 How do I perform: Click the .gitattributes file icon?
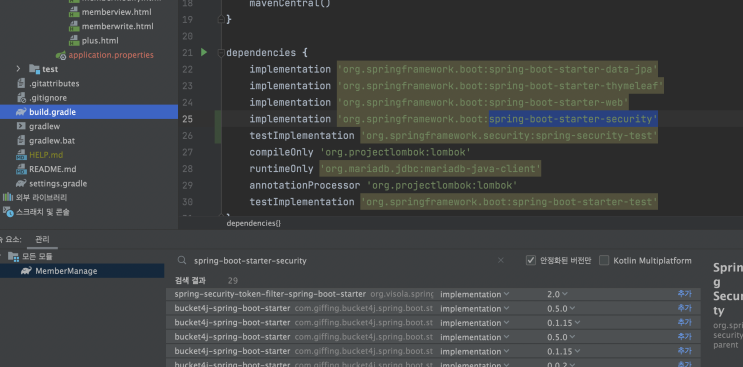(x=21, y=83)
